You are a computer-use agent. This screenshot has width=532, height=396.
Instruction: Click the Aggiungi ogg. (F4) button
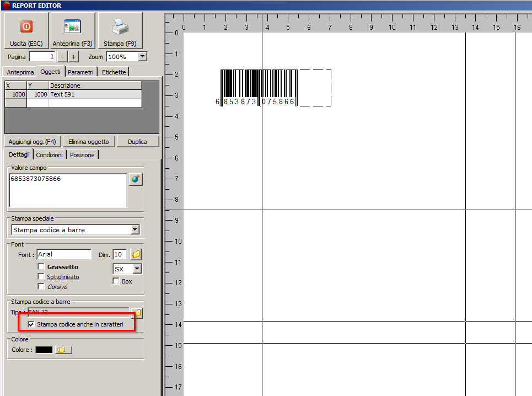tap(32, 142)
